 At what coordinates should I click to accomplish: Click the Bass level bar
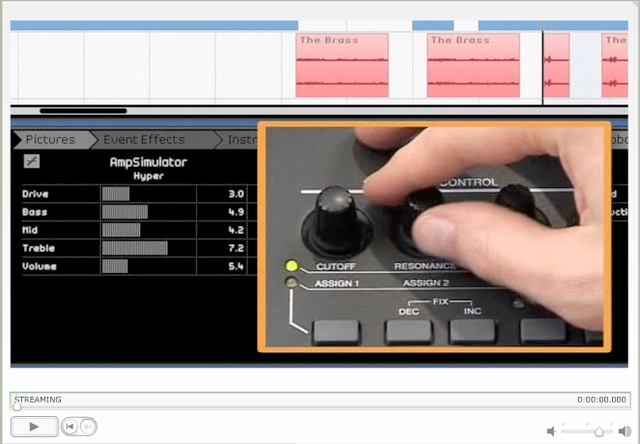point(125,212)
